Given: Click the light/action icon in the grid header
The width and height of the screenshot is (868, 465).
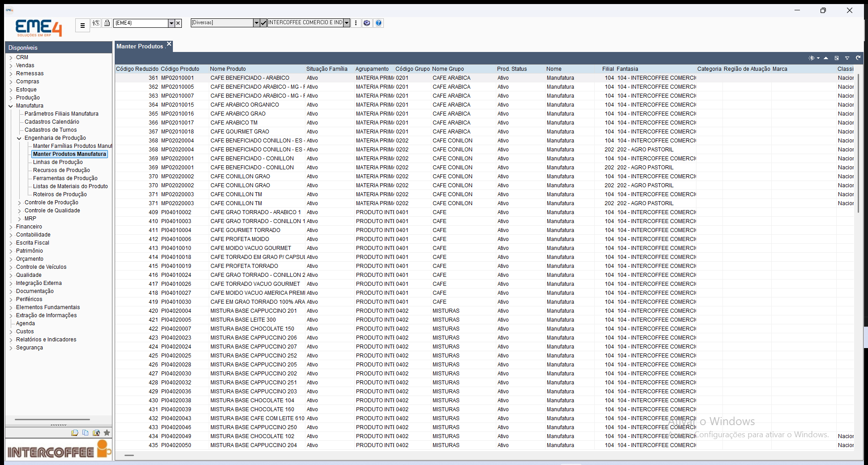Looking at the screenshot, I should coord(811,58).
